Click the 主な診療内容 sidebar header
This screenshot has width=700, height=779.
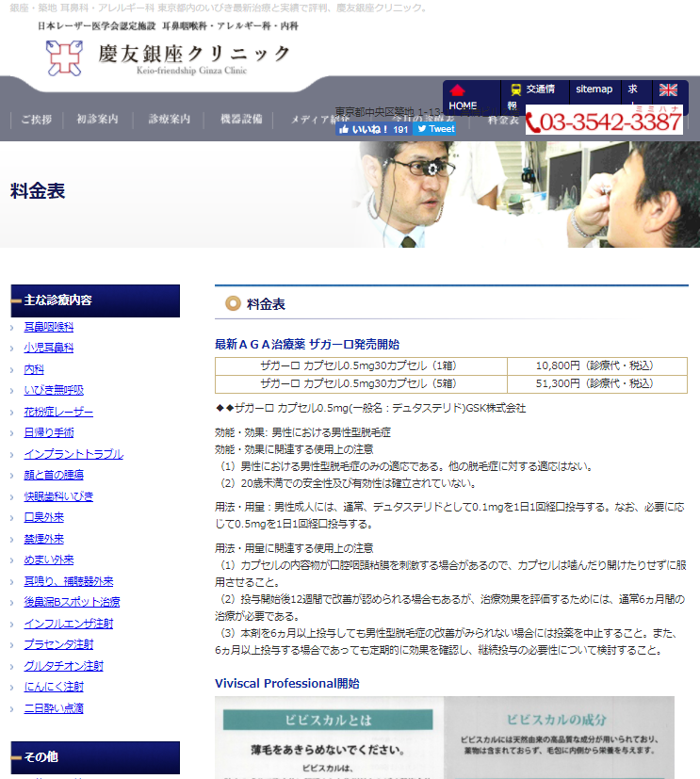tap(95, 300)
